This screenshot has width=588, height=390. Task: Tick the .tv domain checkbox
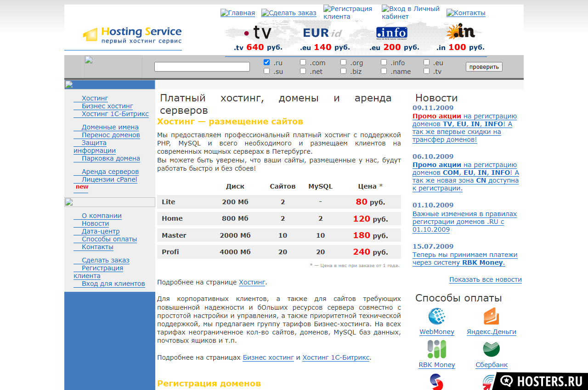[x=427, y=71]
